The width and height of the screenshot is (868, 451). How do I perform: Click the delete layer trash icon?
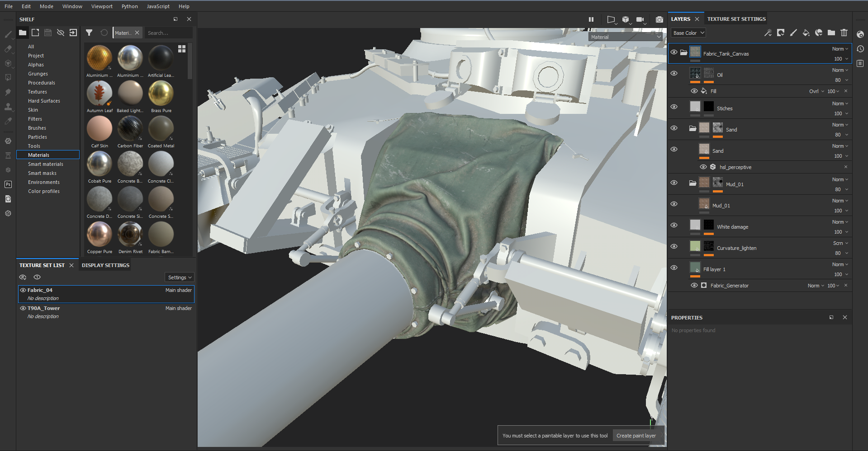tap(844, 33)
